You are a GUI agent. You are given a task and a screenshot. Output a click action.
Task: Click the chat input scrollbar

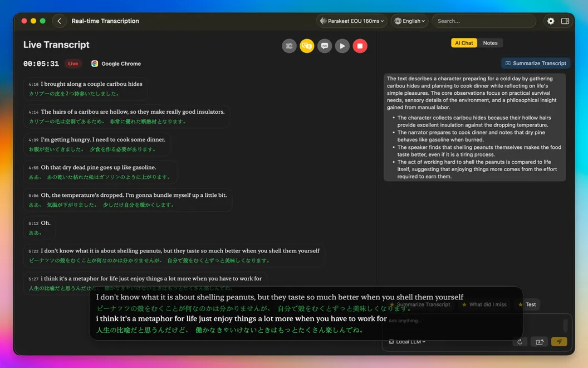point(565,325)
